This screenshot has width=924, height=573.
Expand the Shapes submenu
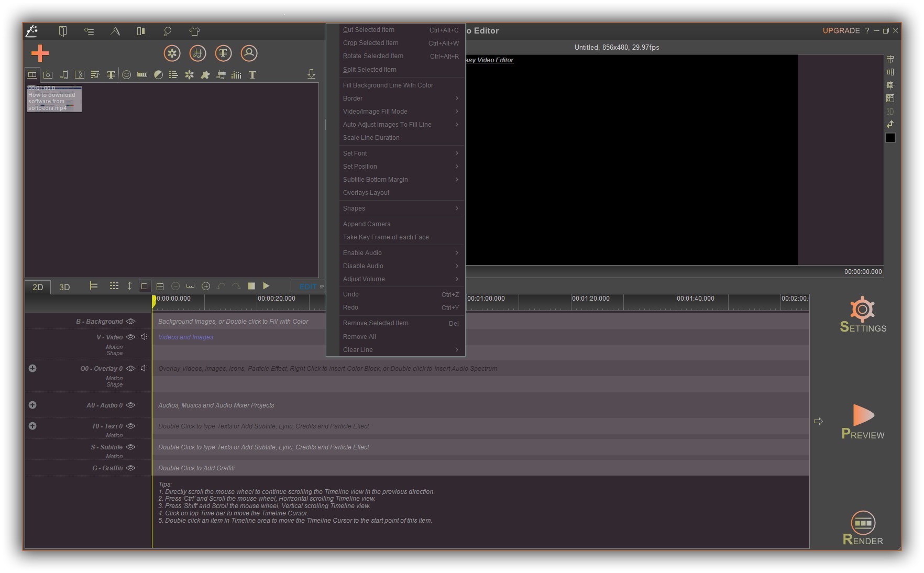(401, 208)
